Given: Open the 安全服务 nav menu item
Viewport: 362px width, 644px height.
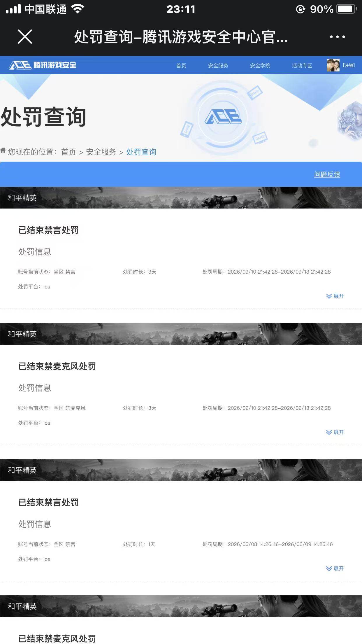Looking at the screenshot, I should tap(218, 65).
